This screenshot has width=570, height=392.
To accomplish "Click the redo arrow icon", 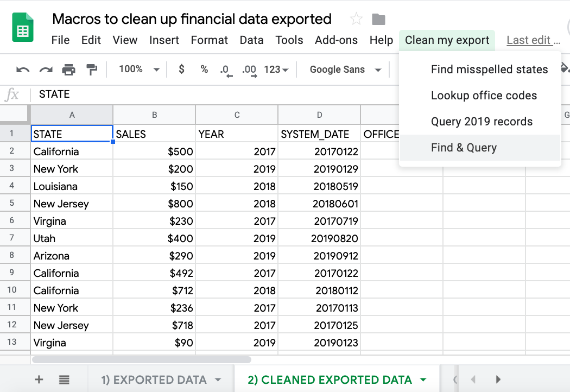I will 46,69.
